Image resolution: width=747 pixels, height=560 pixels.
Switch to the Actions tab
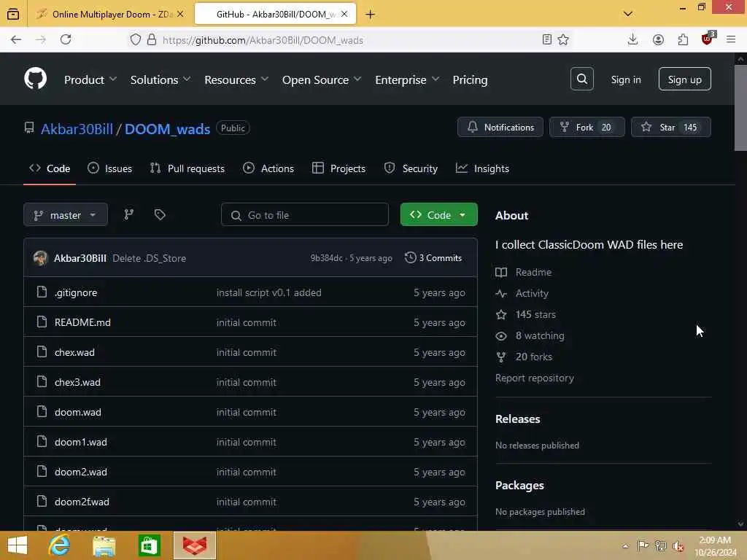(268, 168)
